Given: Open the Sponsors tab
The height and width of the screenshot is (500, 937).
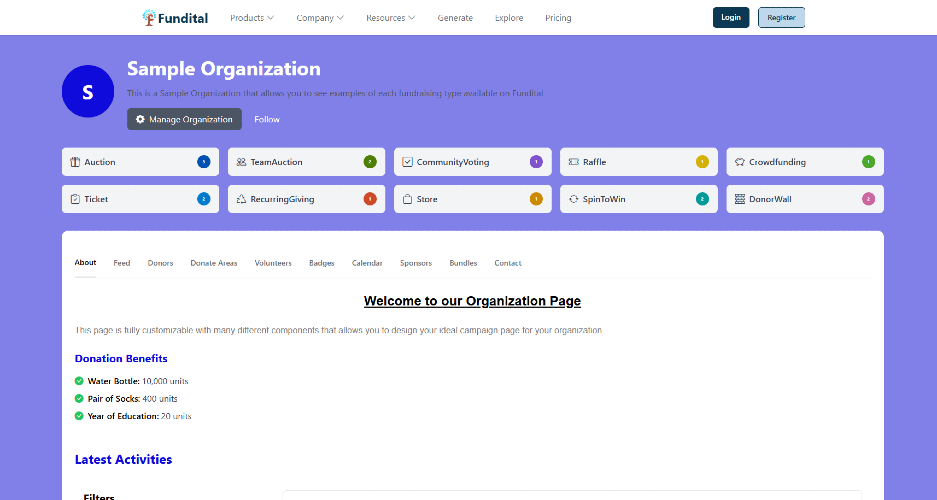Looking at the screenshot, I should tap(416, 263).
